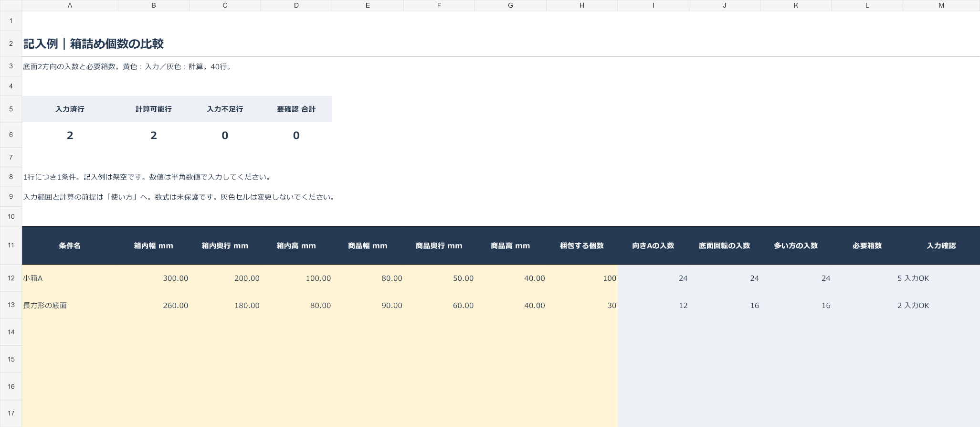Viewport: 980px width, 427px height.
Task: Select the 200.00 box depth cell
Action: click(225, 278)
